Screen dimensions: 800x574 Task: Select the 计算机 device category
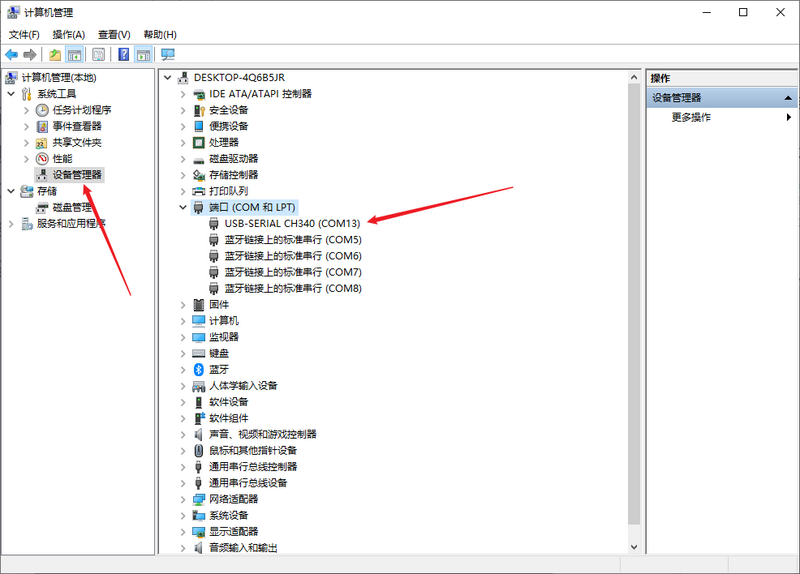click(223, 321)
